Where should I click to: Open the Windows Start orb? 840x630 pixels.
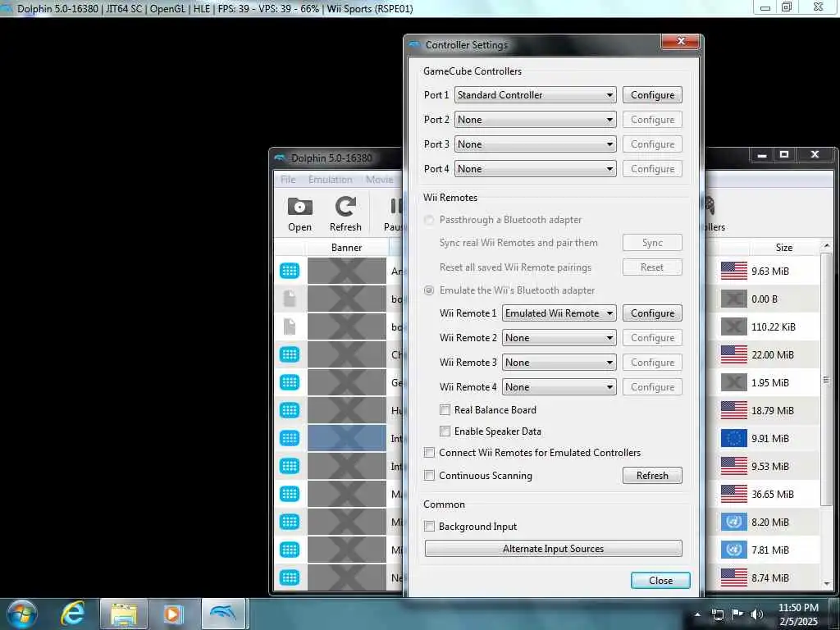click(x=22, y=614)
